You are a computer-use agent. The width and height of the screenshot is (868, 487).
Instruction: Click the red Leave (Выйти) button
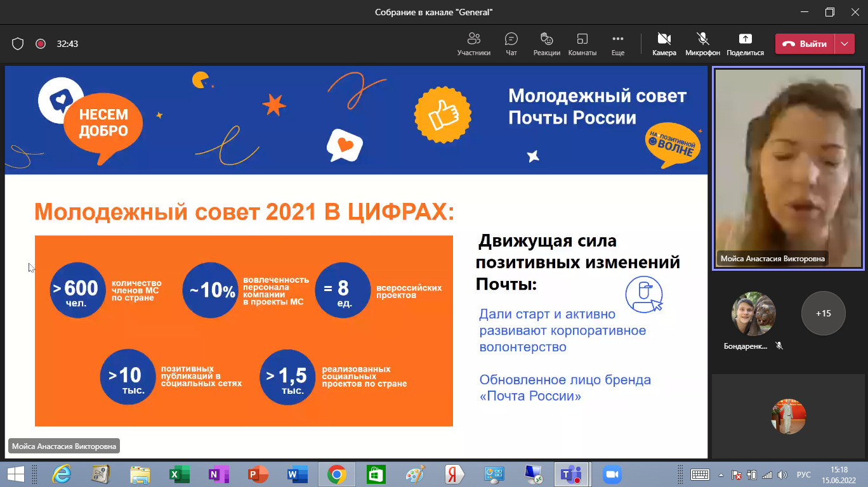coord(806,44)
